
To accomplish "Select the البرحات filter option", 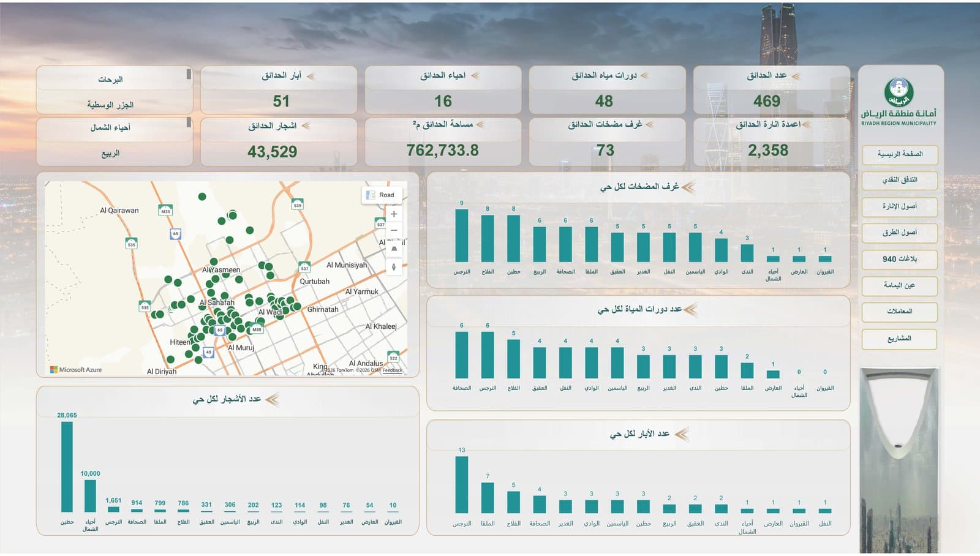I will click(x=111, y=80).
